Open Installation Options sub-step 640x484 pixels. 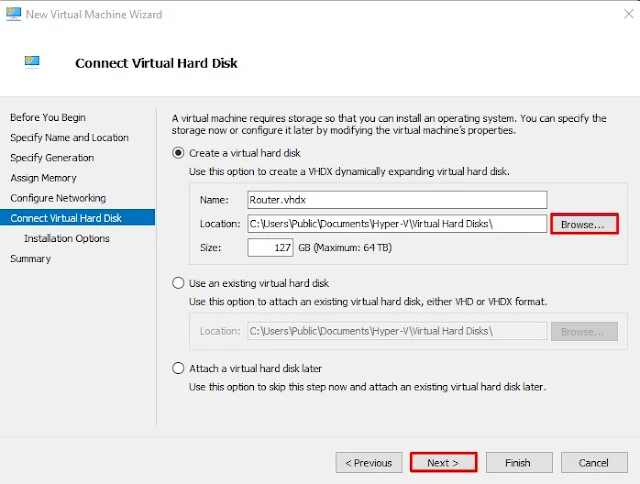pos(67,238)
